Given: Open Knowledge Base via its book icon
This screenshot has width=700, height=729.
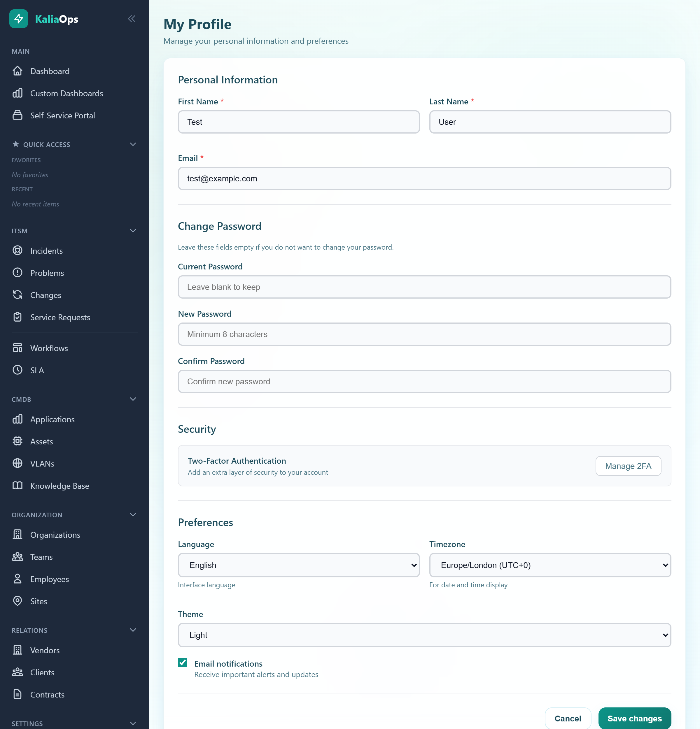Looking at the screenshot, I should click(x=18, y=486).
